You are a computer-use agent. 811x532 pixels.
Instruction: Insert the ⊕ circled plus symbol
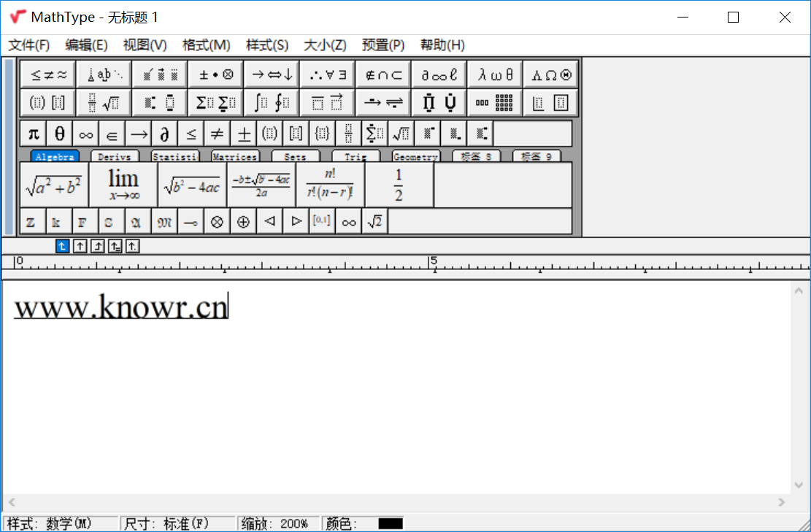coord(244,221)
